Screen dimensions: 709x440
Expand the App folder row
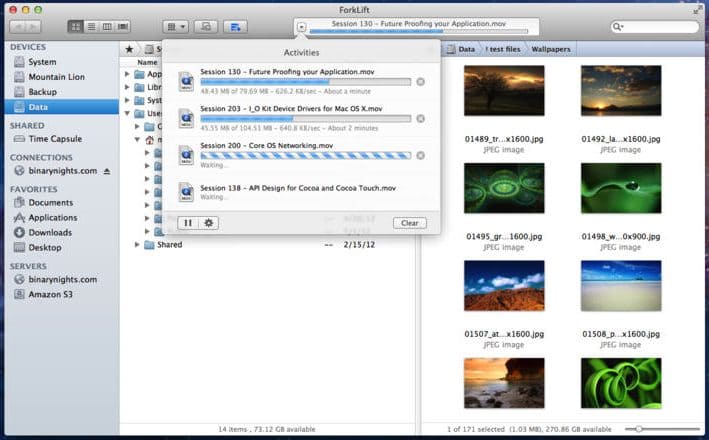tap(127, 74)
